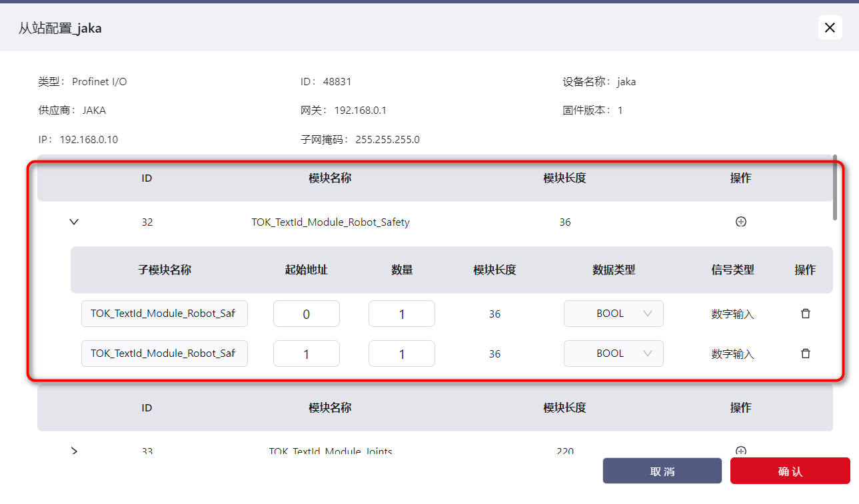Viewport: 859px width, 504px height.
Task: Click the 起始地址 field containing 0
Action: pyautogui.click(x=306, y=314)
